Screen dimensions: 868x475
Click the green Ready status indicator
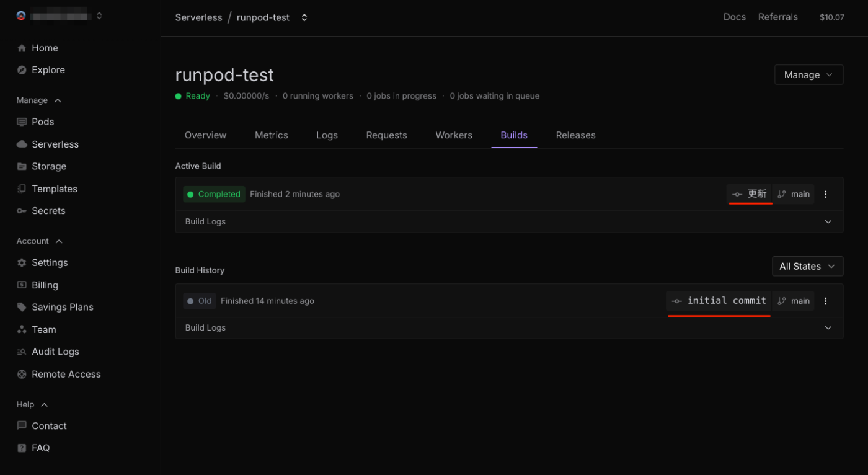[x=193, y=96]
